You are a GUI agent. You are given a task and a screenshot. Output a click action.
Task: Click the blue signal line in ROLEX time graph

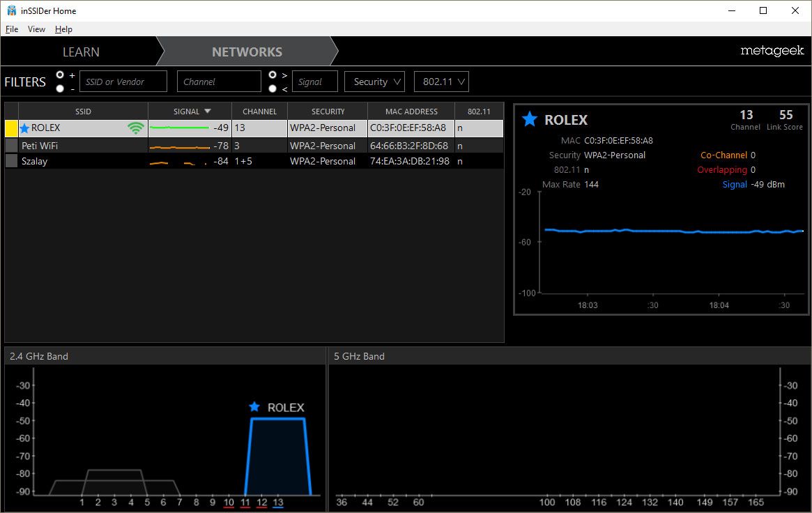(673, 231)
